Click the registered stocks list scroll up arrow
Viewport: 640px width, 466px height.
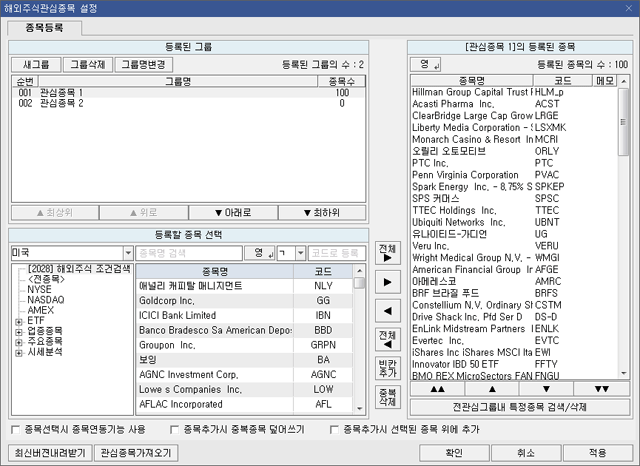click(x=623, y=81)
